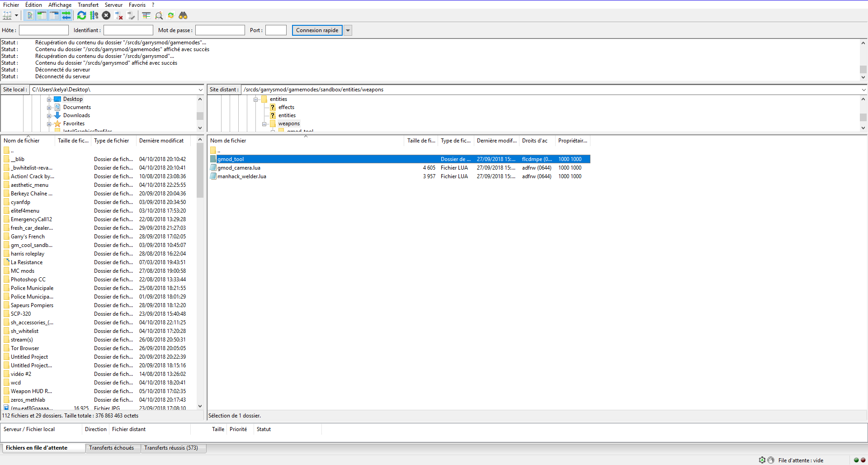Click the message log scroll down arrow
This screenshot has width=868, height=465.
(863, 77)
